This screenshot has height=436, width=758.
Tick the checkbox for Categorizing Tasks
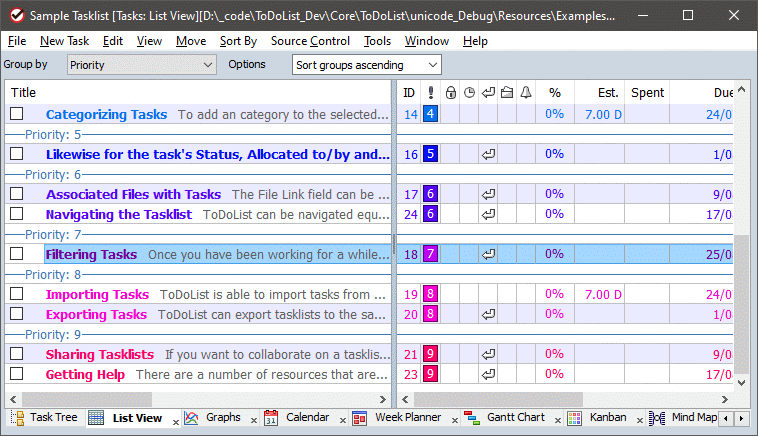coord(16,114)
